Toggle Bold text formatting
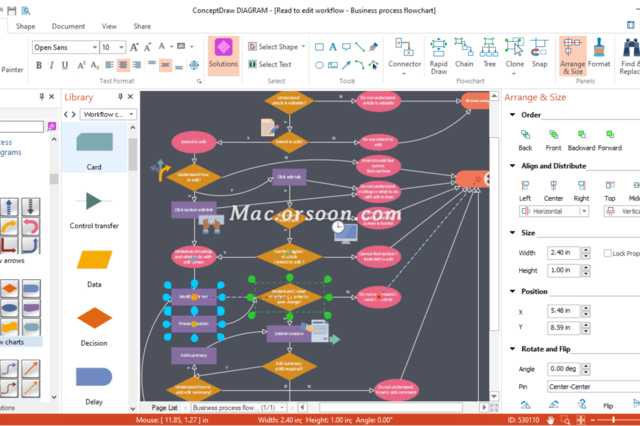Image resolution: width=640 pixels, height=426 pixels. 39,65
